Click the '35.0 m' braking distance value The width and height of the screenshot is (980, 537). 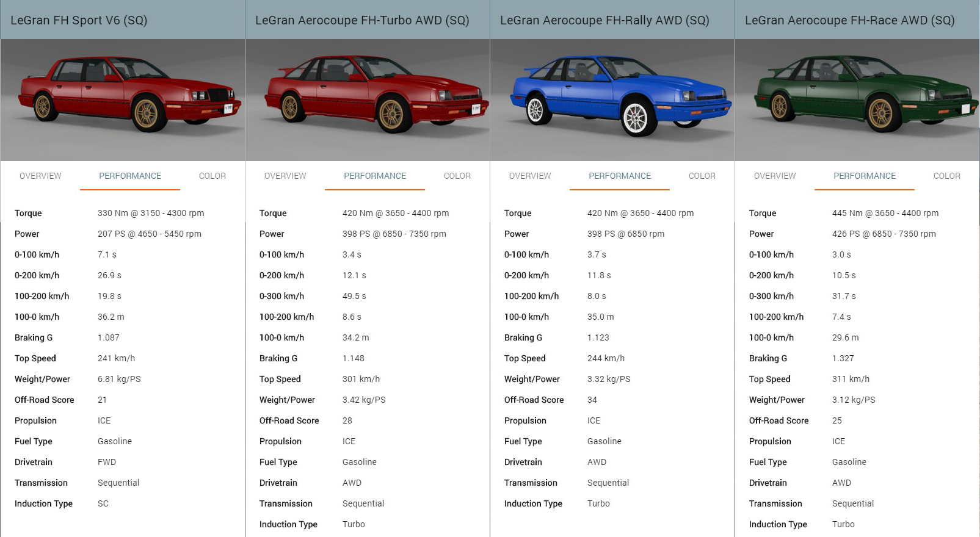click(x=601, y=317)
